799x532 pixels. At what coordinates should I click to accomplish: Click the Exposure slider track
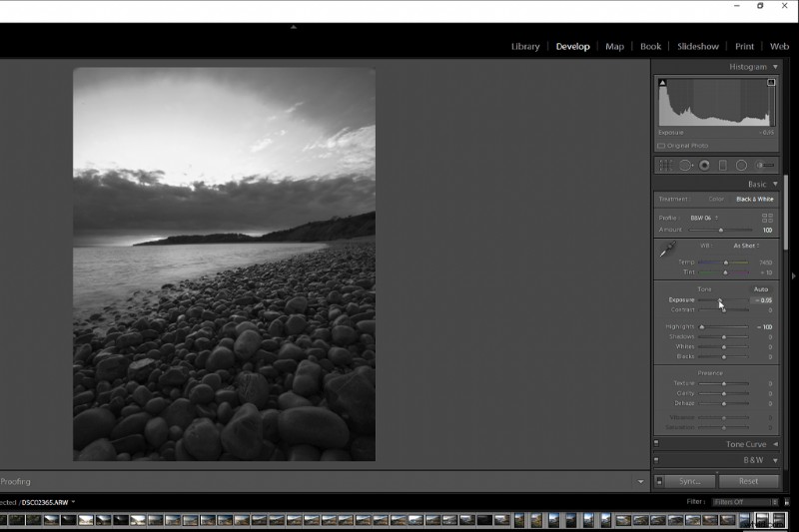click(723, 300)
